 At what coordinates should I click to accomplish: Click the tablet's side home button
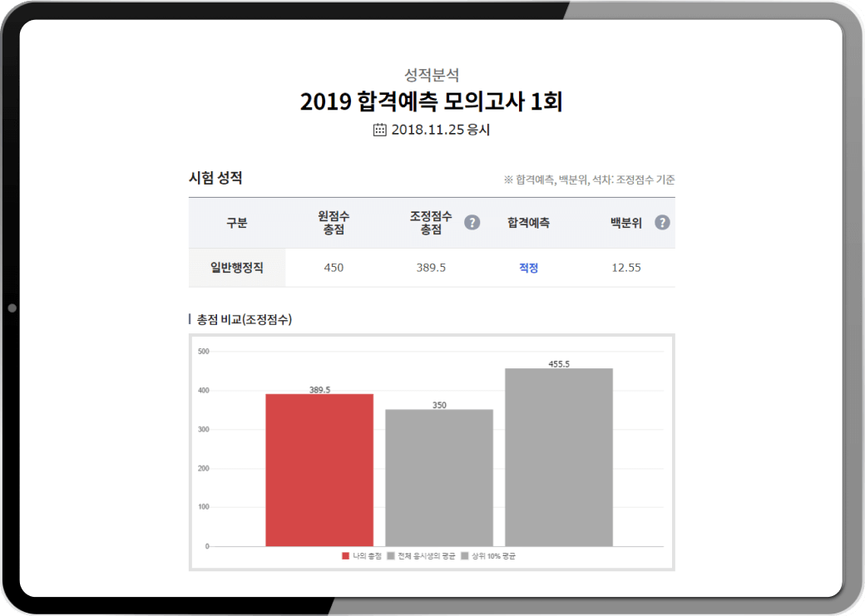[12, 308]
